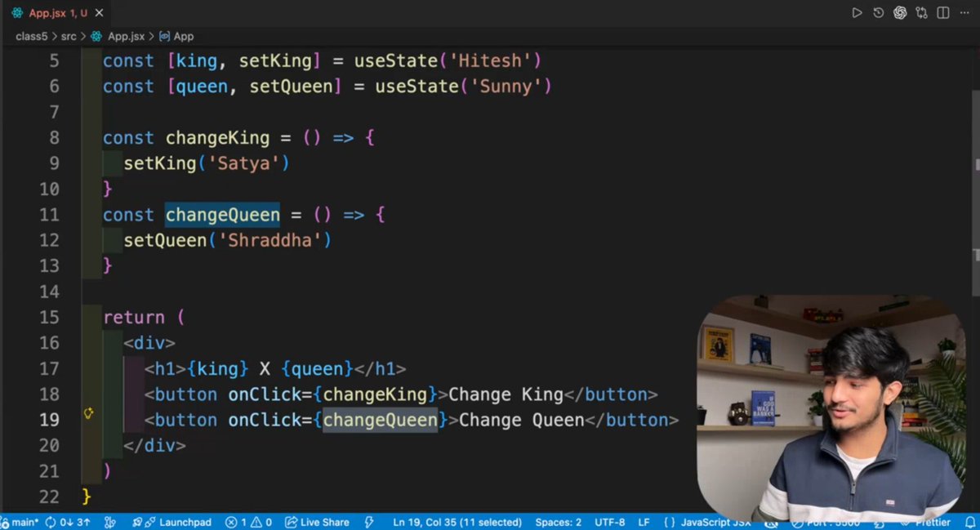Click changeKing declaration on line 8
This screenshot has height=530, width=980.
217,138
